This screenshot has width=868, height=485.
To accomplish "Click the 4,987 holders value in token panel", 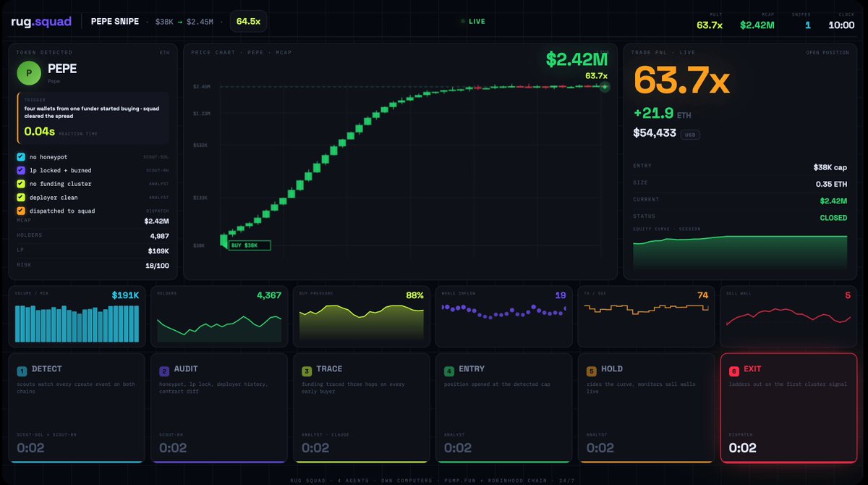I will coord(159,236).
